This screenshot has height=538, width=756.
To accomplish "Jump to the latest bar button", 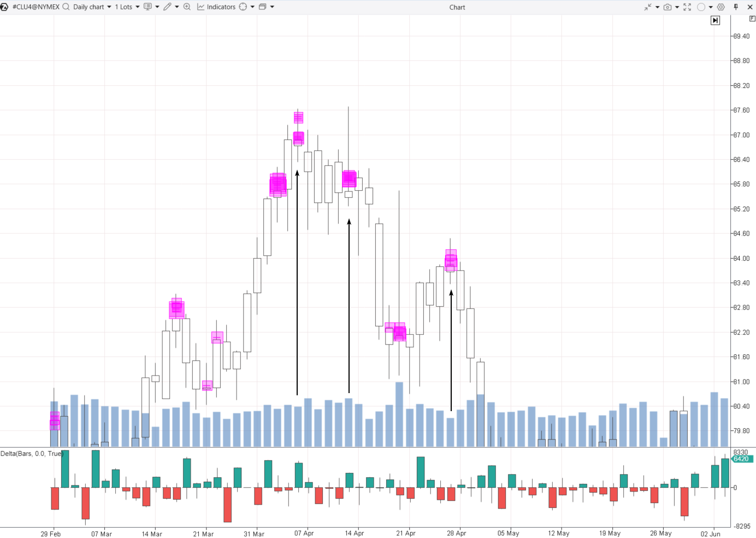I will 715,20.
